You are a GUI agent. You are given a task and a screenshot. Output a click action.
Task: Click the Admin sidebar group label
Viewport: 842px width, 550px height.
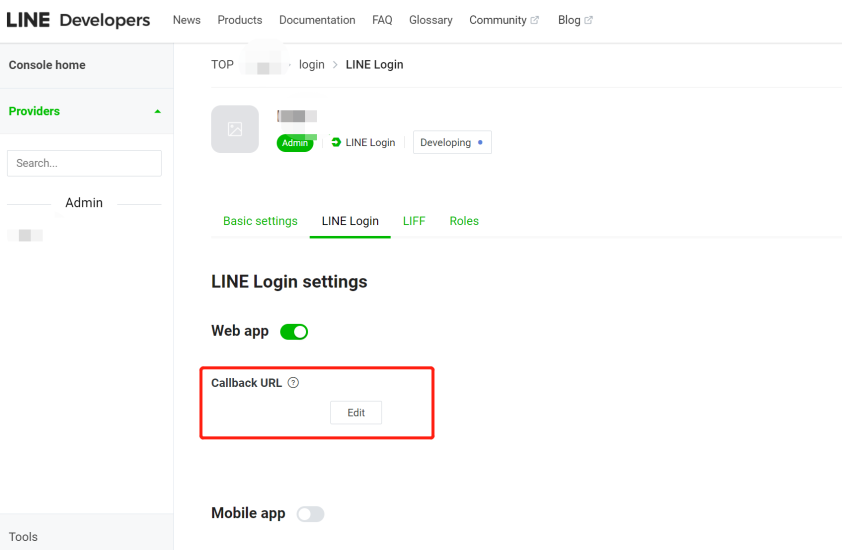tap(84, 203)
